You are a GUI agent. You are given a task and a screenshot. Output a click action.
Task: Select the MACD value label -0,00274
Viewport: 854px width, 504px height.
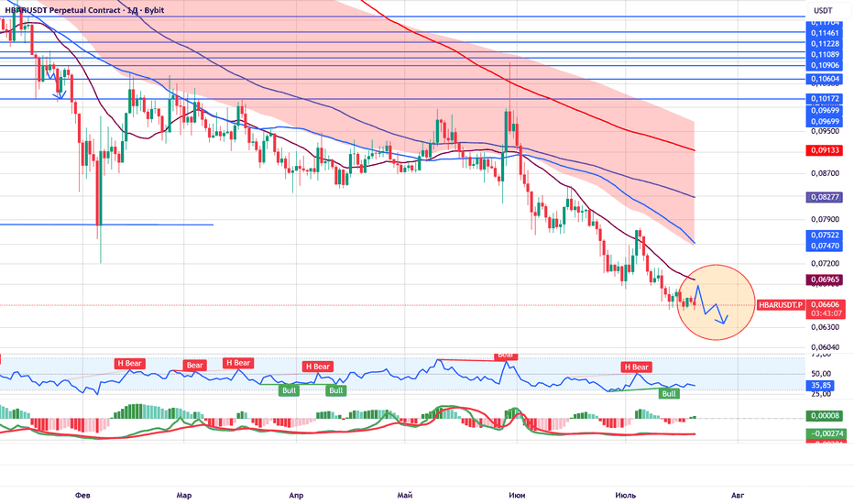(x=825, y=433)
